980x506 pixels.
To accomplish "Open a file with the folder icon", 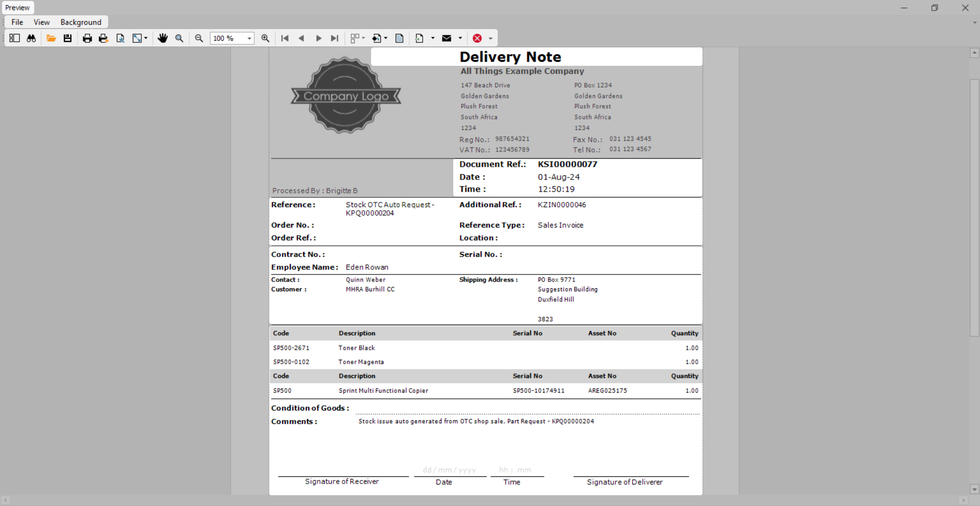I will 51,38.
